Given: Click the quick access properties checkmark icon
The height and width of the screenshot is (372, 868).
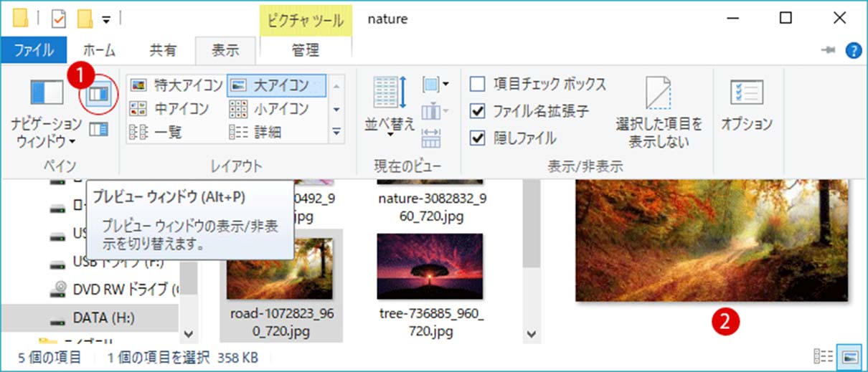Looking at the screenshot, I should point(59,18).
